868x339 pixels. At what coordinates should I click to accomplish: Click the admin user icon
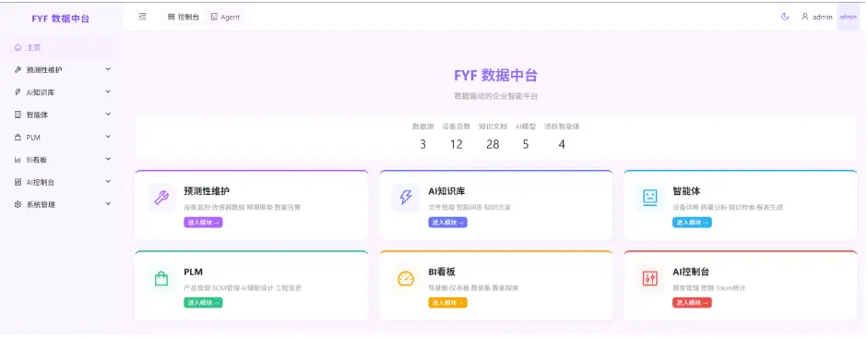(805, 17)
